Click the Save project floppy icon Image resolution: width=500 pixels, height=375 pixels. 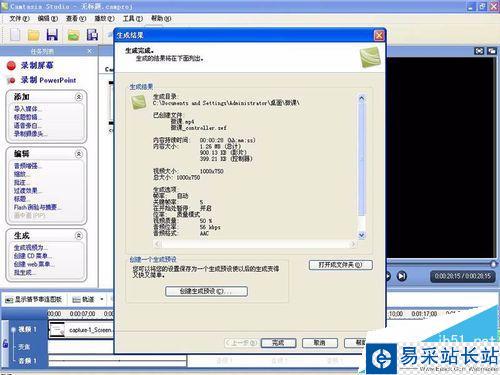[52, 35]
